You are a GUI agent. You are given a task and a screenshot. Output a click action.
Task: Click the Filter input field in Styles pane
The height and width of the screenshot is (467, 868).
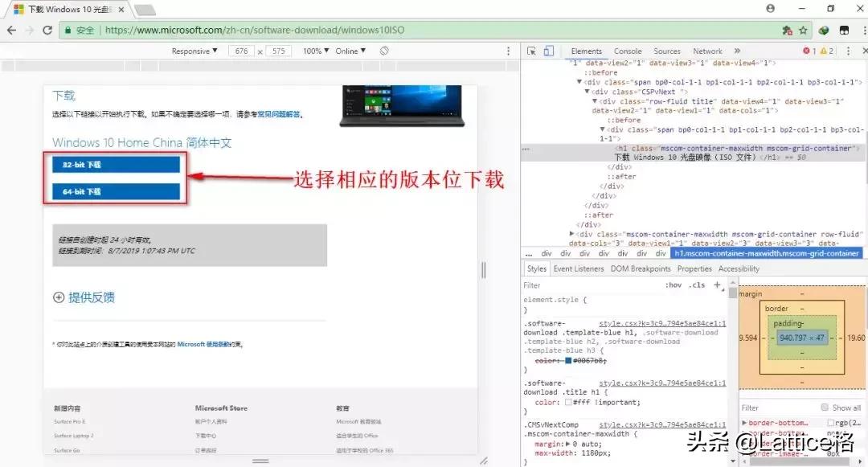555,285
